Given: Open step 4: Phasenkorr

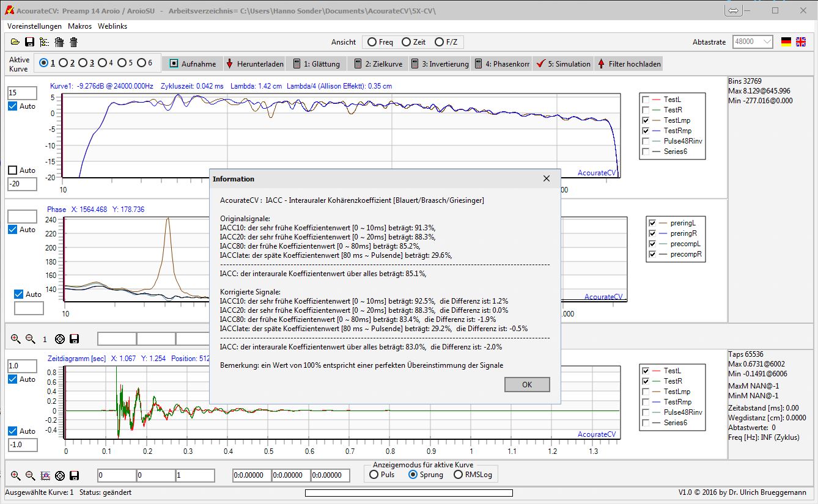Looking at the screenshot, I should 502,64.
